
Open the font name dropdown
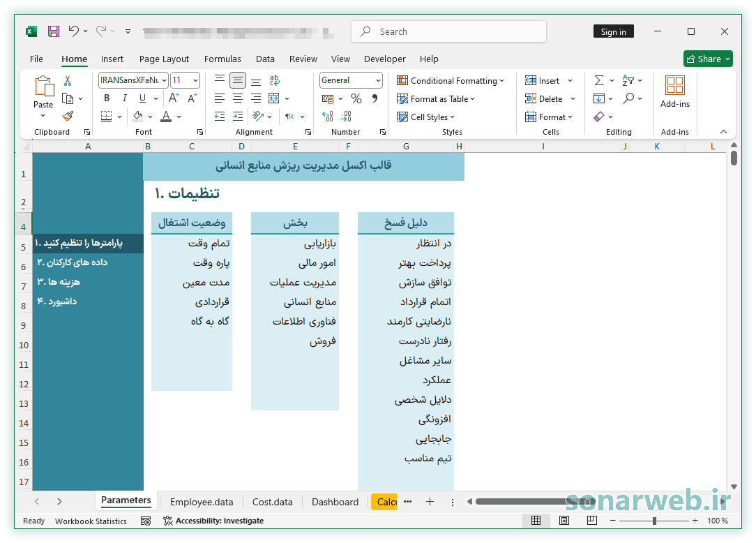coord(164,80)
